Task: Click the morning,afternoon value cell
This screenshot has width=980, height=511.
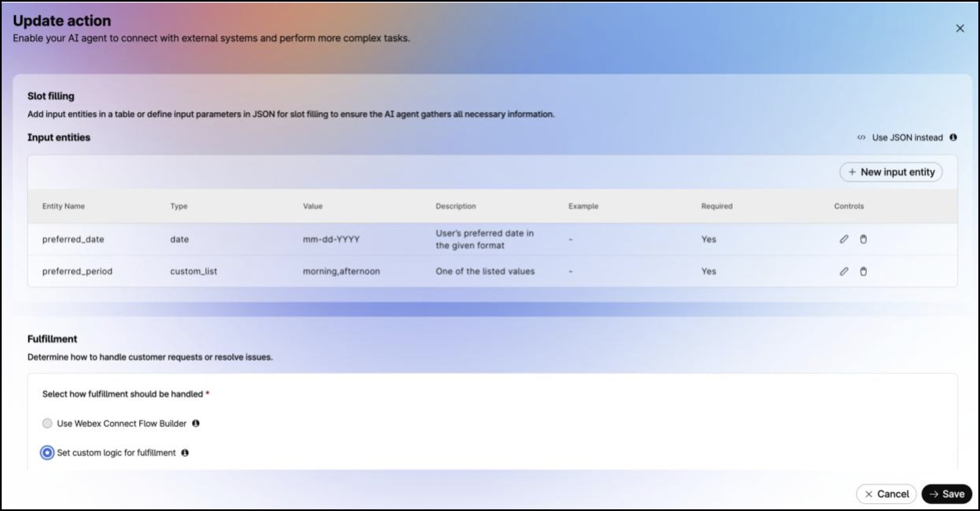Action: 341,271
